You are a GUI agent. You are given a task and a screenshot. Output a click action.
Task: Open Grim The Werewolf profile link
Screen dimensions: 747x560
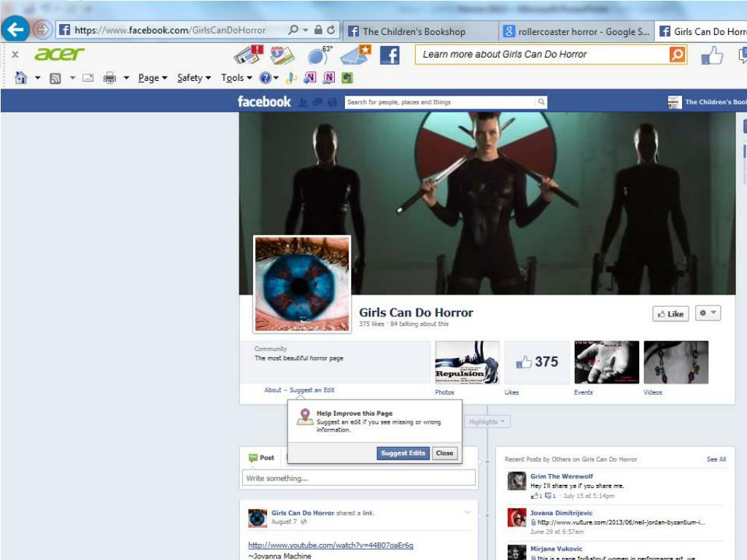[x=562, y=476]
